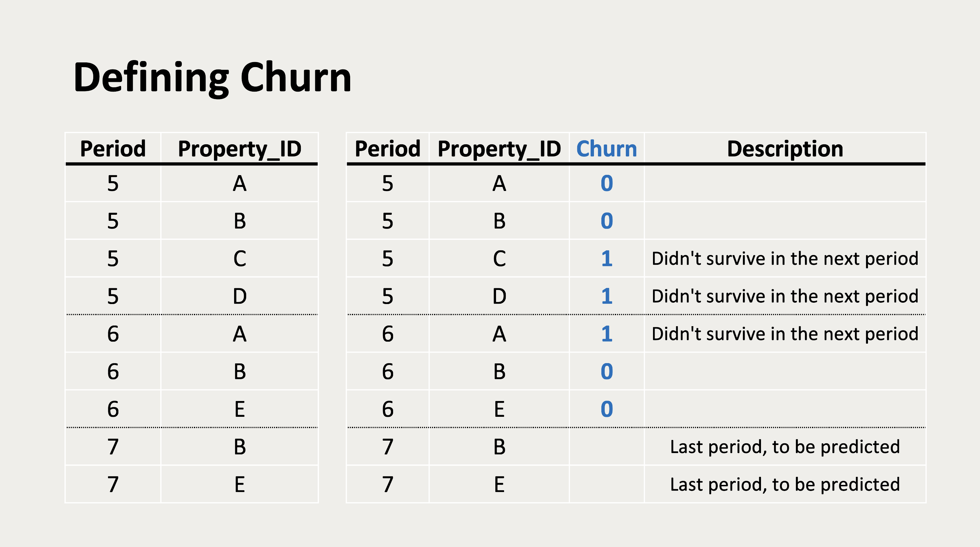Click property D cell in left table

tap(240, 296)
